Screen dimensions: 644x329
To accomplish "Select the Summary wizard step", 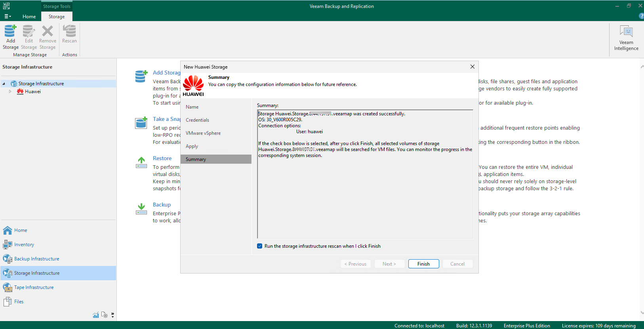I will coord(216,159).
